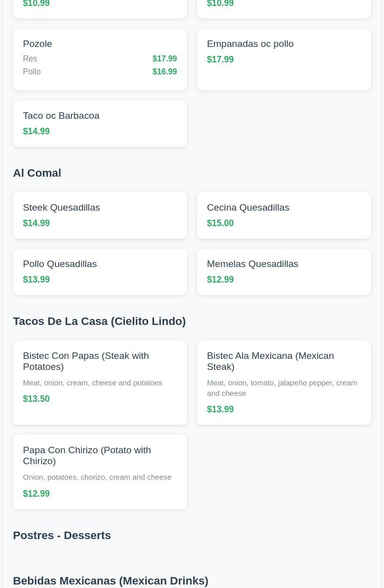The image size is (384, 588).
Task: Pick the Pollo Quesadillas item
Action: pyautogui.click(x=100, y=271)
